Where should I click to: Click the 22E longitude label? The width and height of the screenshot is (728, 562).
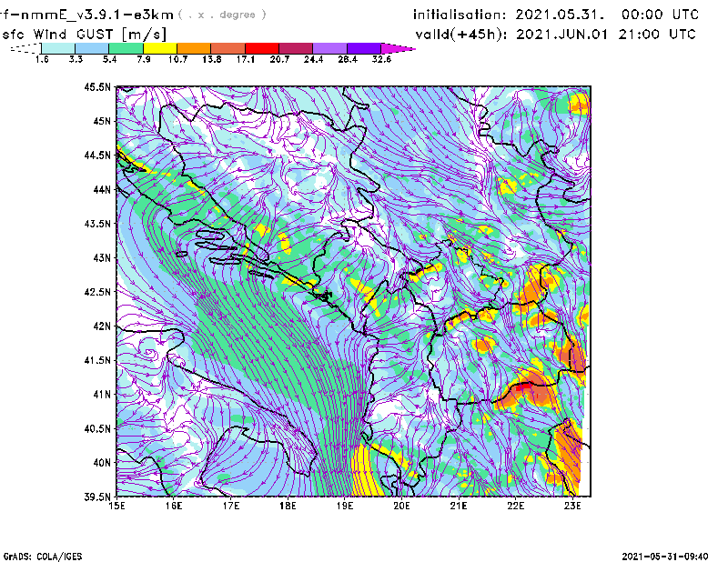pos(515,506)
